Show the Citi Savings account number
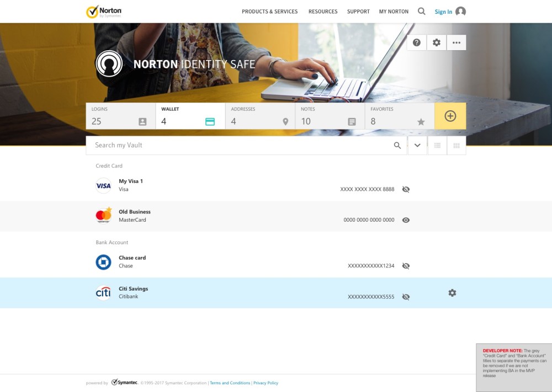The height and width of the screenshot is (392, 552). (x=406, y=297)
